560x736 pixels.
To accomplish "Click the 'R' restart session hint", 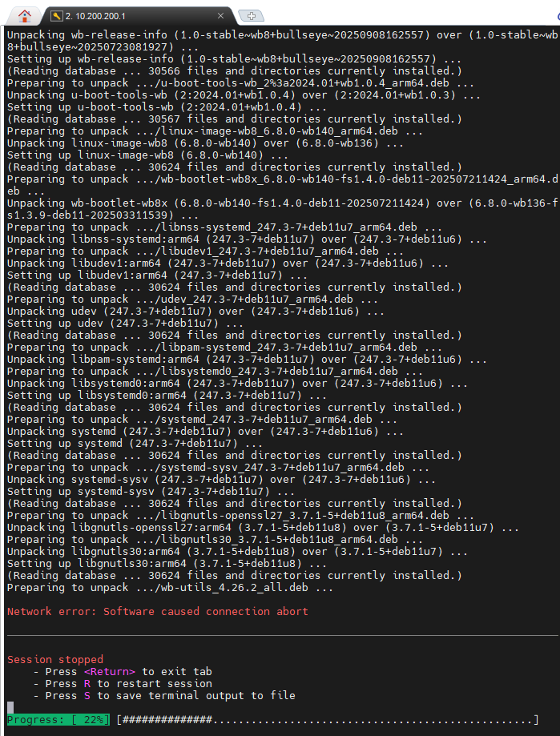I will tap(87, 684).
